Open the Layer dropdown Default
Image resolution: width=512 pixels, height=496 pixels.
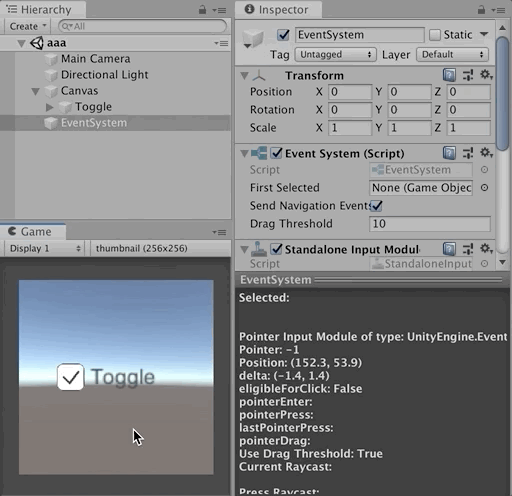[452, 55]
